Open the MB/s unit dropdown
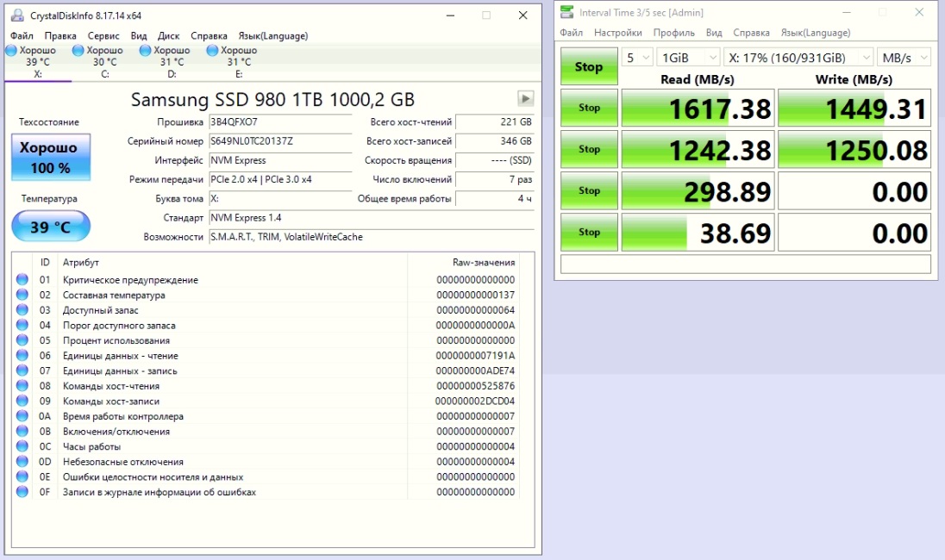The height and width of the screenshot is (560, 945). (904, 58)
